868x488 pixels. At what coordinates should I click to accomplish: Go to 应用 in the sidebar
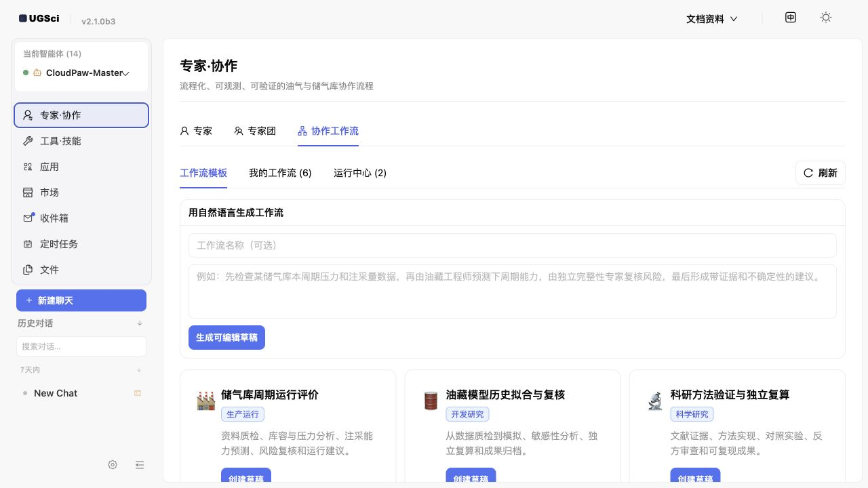click(81, 167)
